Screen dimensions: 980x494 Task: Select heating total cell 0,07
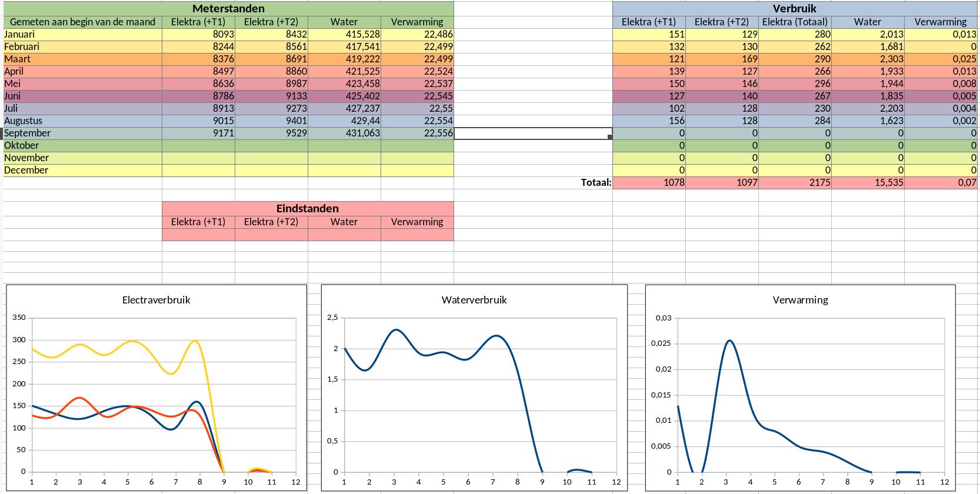(x=941, y=182)
